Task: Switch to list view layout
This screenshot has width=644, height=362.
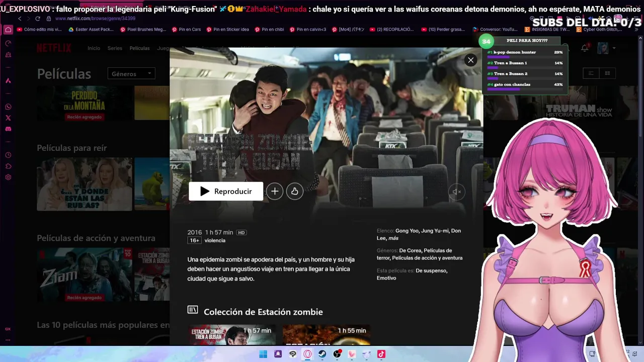Action: click(591, 73)
